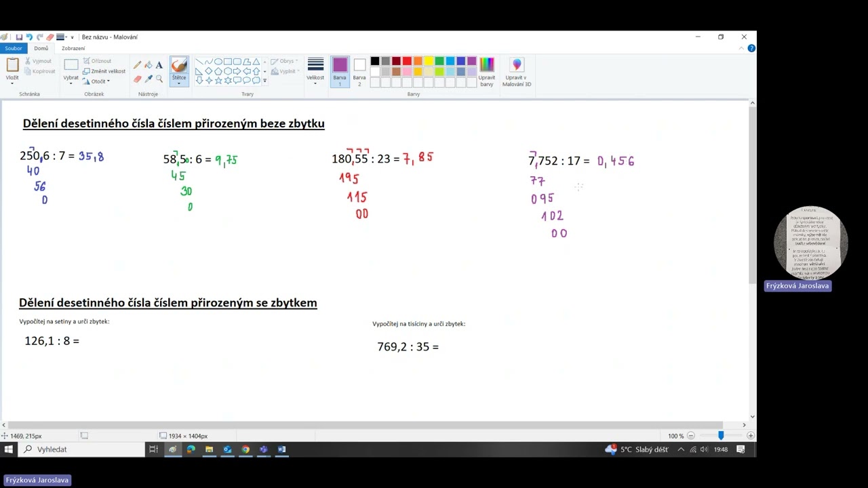Open the Velikost line thickness dropdown
Image resolution: width=868 pixels, height=488 pixels.
tap(315, 71)
